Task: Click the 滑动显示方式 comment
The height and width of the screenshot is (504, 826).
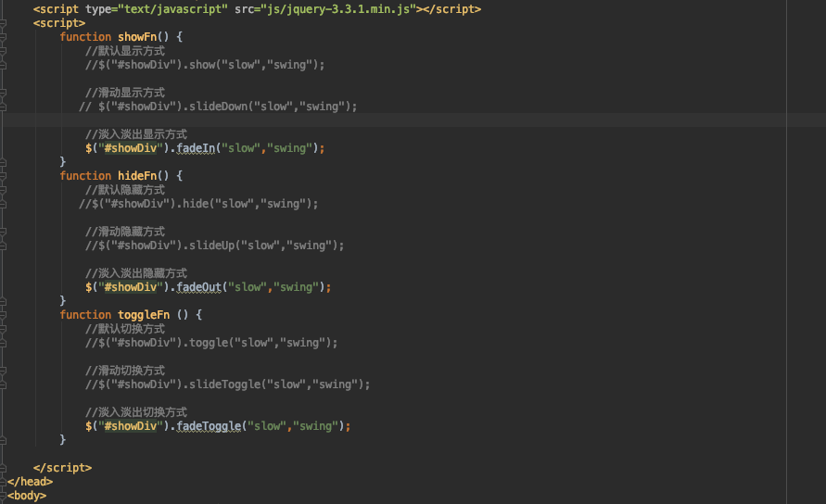Action: pos(125,93)
